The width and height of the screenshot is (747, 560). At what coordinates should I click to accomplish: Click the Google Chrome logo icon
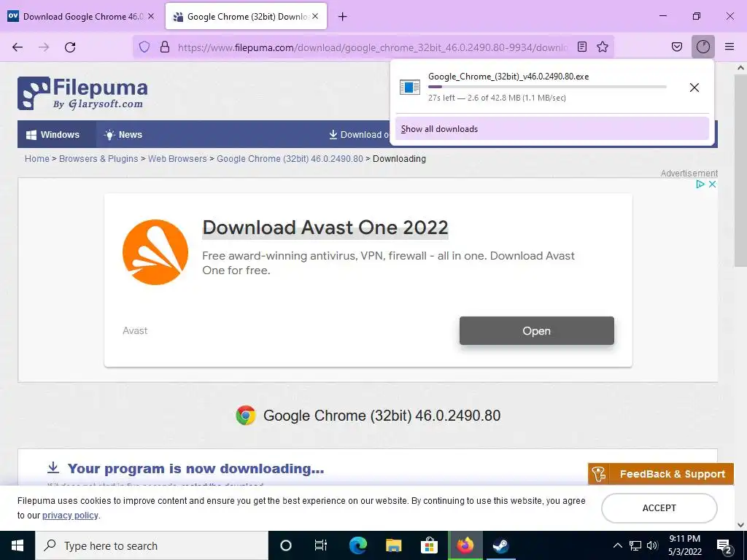(x=246, y=415)
